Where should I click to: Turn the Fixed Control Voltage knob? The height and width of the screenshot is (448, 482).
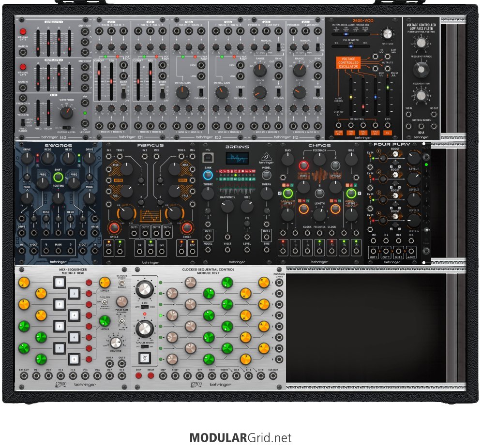coord(421,43)
